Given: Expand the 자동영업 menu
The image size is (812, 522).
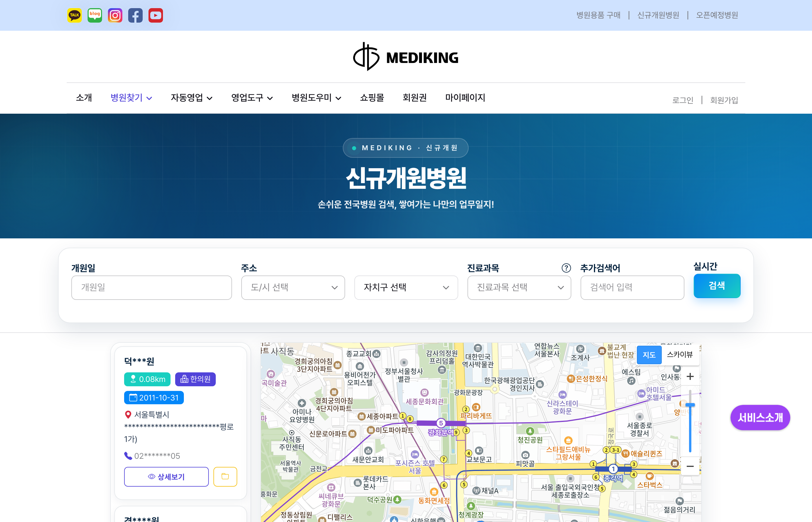Looking at the screenshot, I should pos(191,98).
